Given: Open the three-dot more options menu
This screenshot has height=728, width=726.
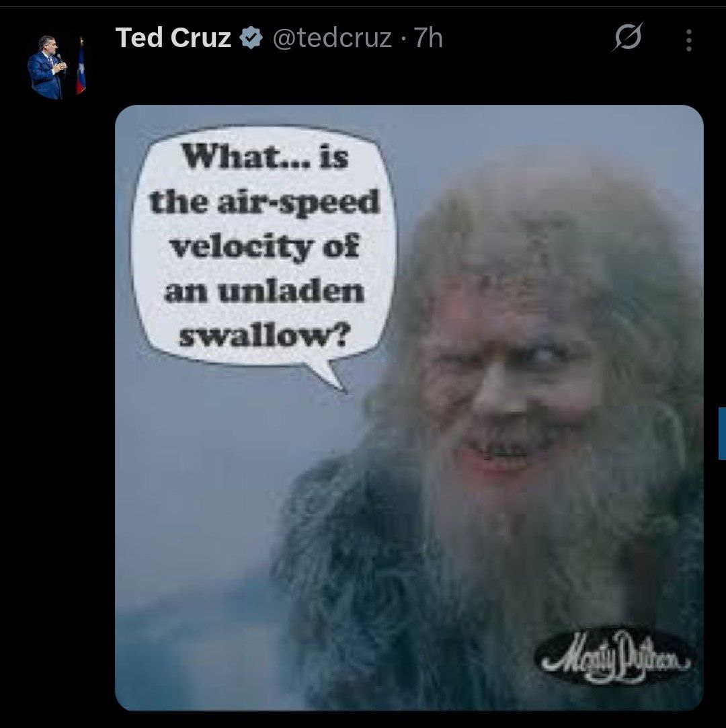Looking at the screenshot, I should coord(689,40).
